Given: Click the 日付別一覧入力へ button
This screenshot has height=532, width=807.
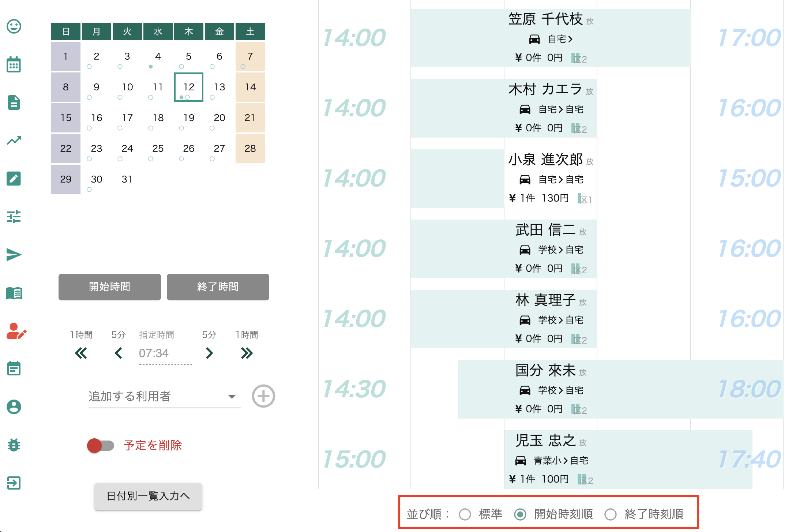Looking at the screenshot, I should (148, 496).
